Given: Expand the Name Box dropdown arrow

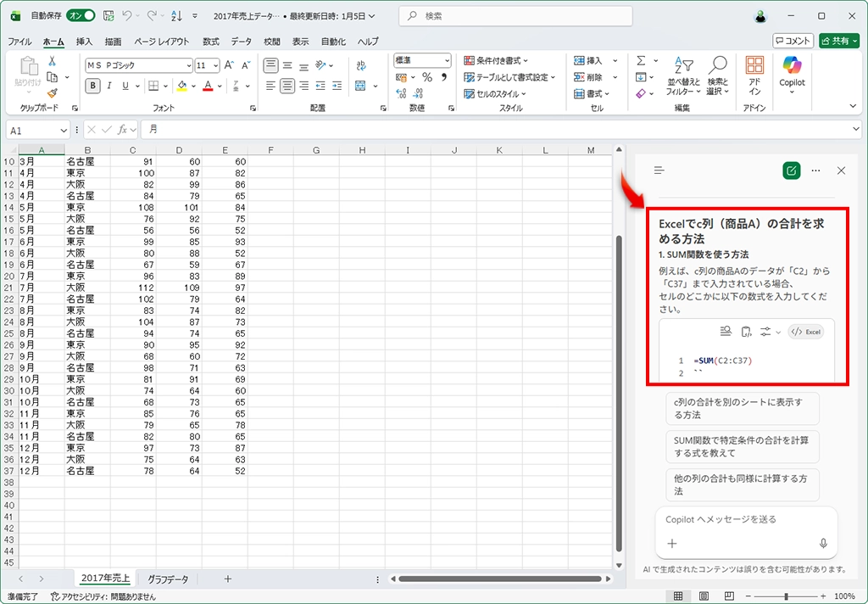Looking at the screenshot, I should tap(64, 130).
